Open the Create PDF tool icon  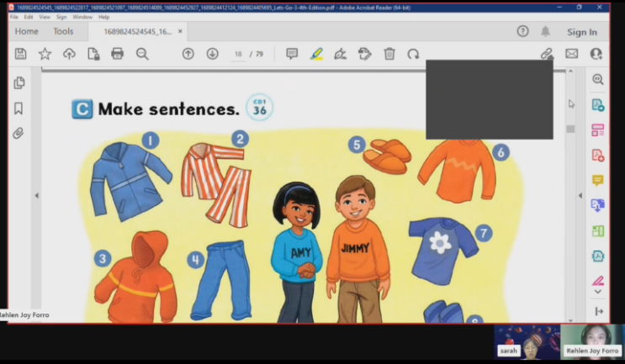598,156
